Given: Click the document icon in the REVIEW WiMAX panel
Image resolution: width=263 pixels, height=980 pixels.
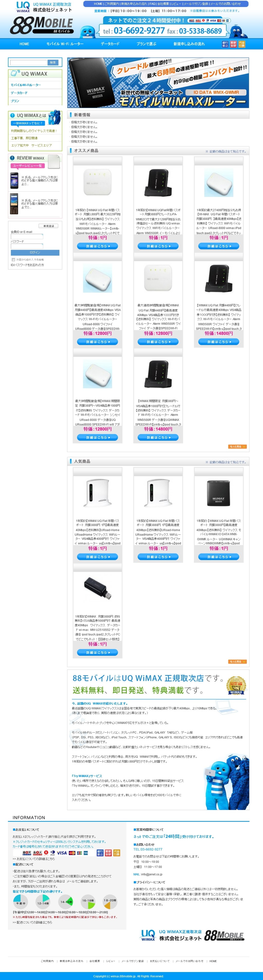Looking at the screenshot, I should pos(54,161).
